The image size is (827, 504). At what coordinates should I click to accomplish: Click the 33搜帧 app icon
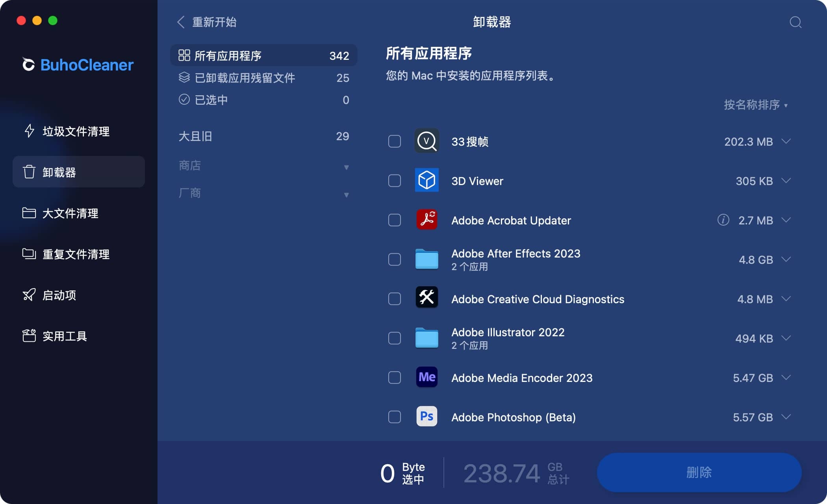pyautogui.click(x=427, y=141)
